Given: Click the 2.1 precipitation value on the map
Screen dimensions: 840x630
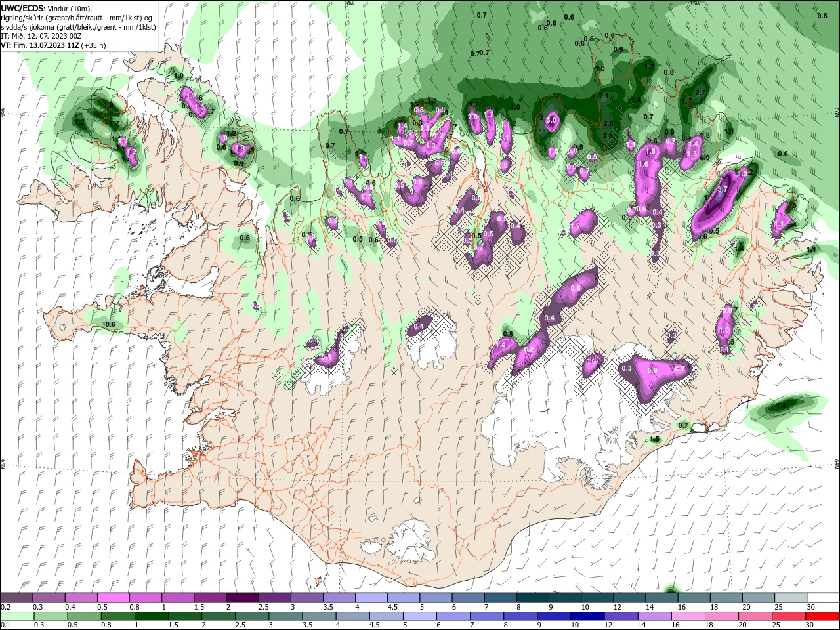Looking at the screenshot, I should [x=604, y=96].
